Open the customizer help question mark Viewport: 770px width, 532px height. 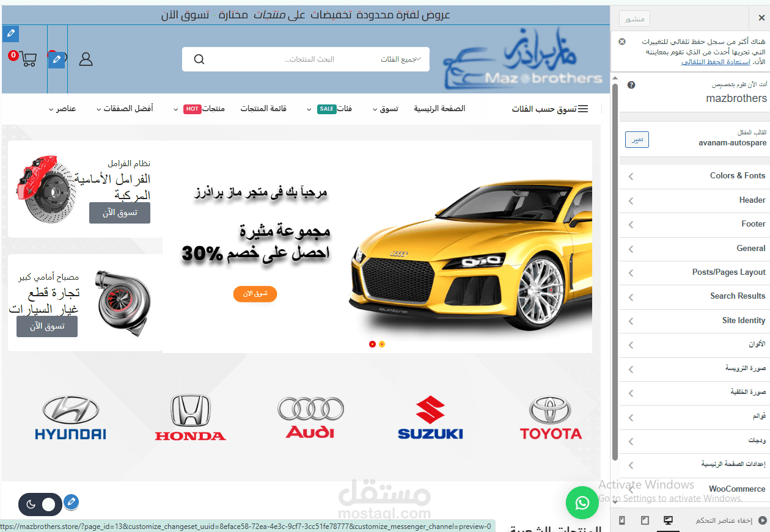tap(631, 85)
